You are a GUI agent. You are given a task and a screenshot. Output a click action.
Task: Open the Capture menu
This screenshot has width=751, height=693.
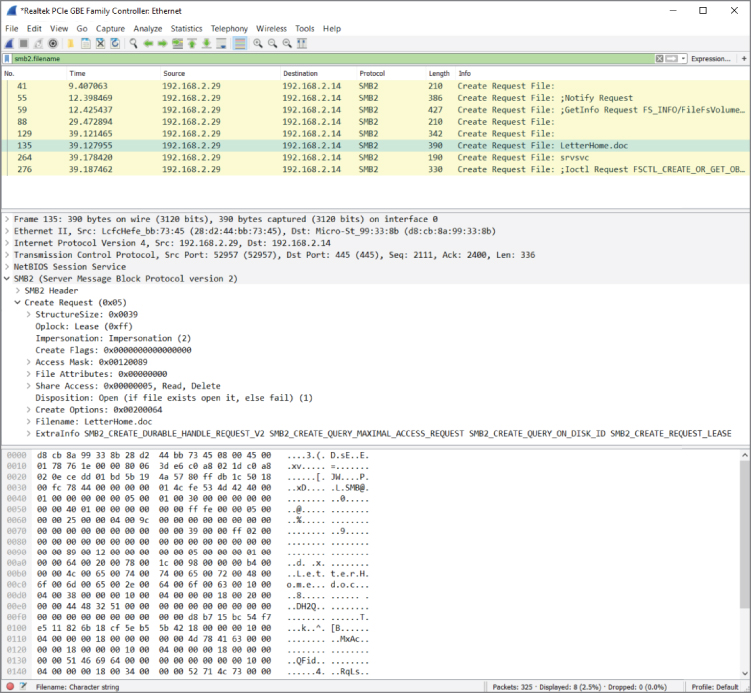[110, 29]
